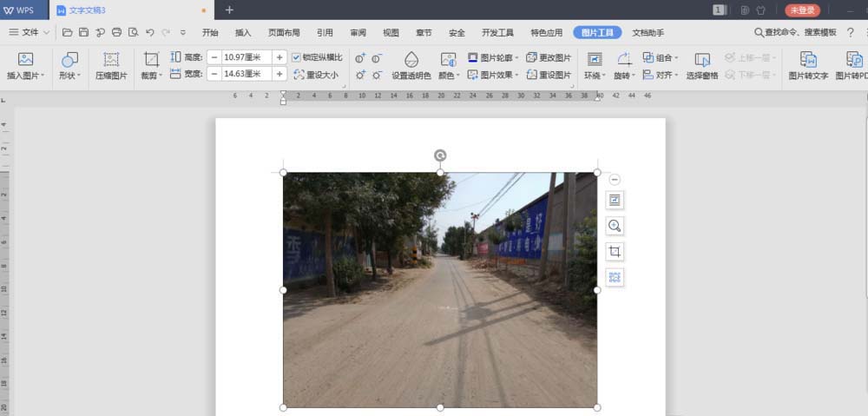868x416 pixels.
Task: Click the height value input field
Action: click(x=247, y=57)
